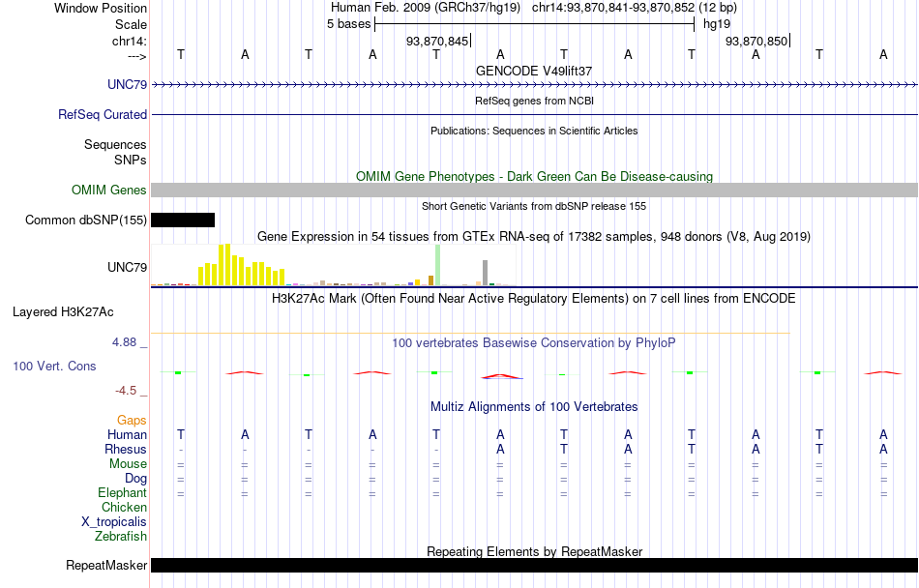Open the RefSeq Curated track label
919x588 pixels.
coord(102,114)
